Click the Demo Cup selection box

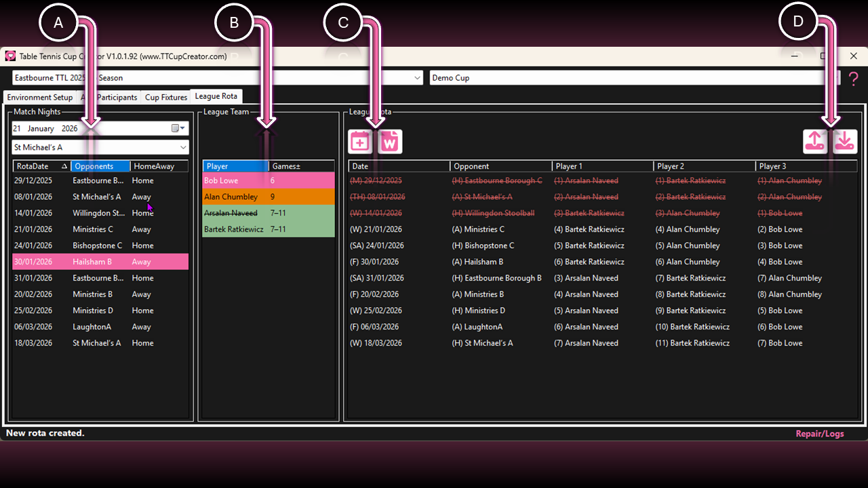pos(635,78)
